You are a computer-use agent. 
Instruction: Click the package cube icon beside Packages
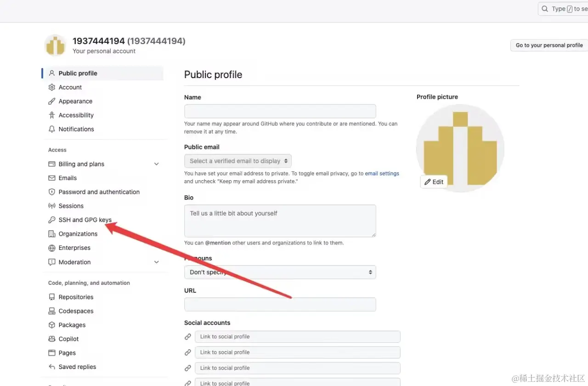[x=52, y=325]
